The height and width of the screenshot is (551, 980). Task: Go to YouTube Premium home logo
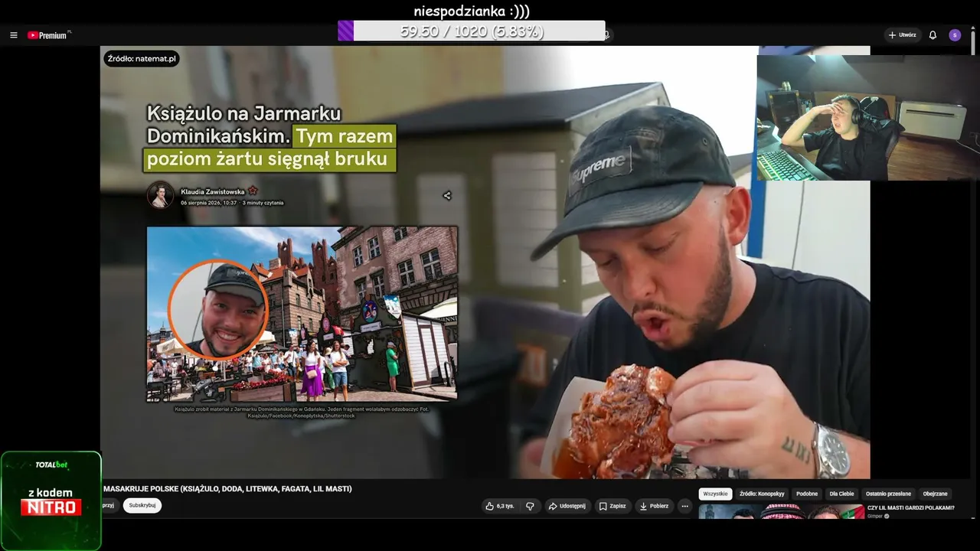tap(49, 35)
